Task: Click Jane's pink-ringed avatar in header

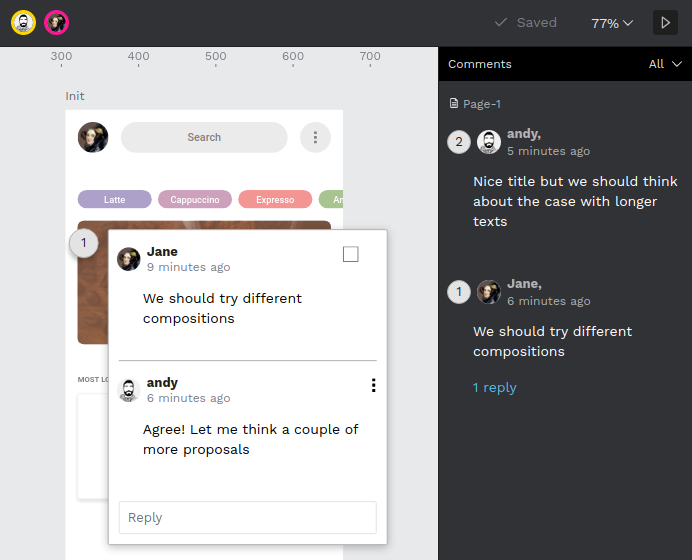Action: coord(56,23)
